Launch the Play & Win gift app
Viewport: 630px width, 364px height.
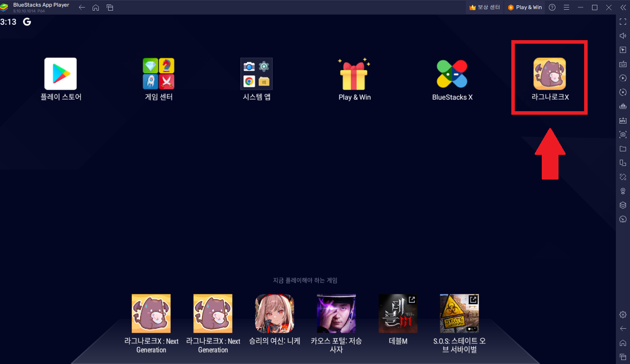pyautogui.click(x=354, y=74)
